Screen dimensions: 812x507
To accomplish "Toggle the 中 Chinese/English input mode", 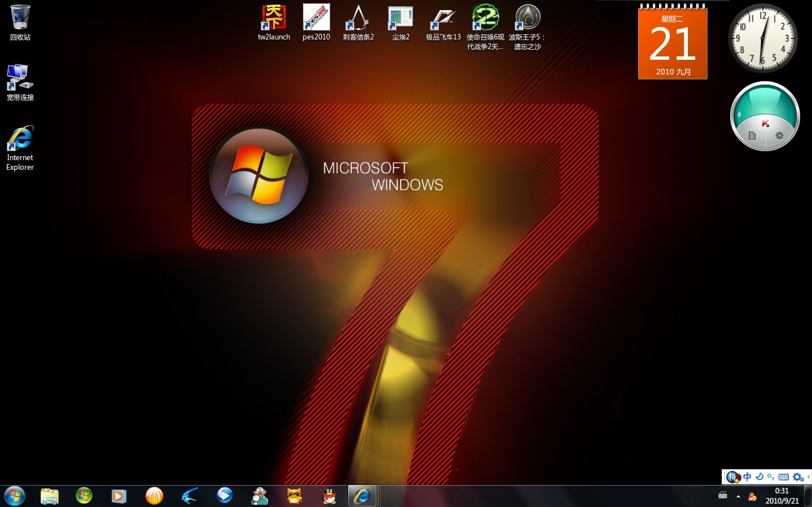I will (747, 477).
